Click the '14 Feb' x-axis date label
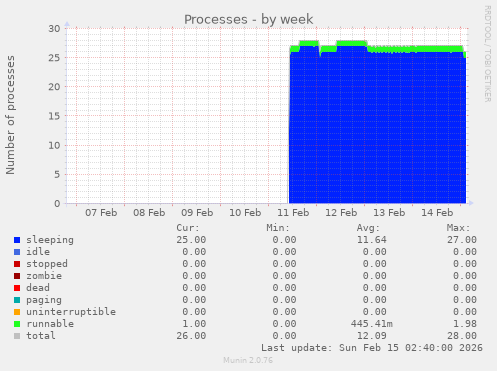Viewport: 497px width, 371px height. tap(437, 213)
